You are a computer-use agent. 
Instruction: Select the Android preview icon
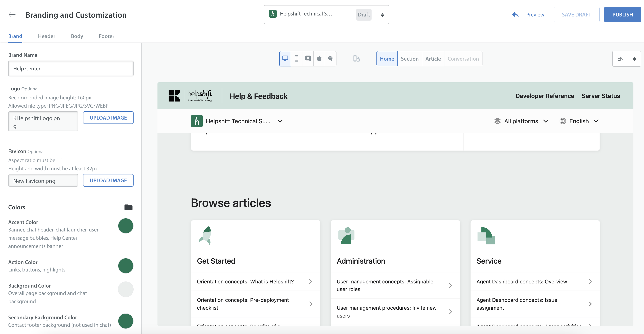(x=330, y=59)
